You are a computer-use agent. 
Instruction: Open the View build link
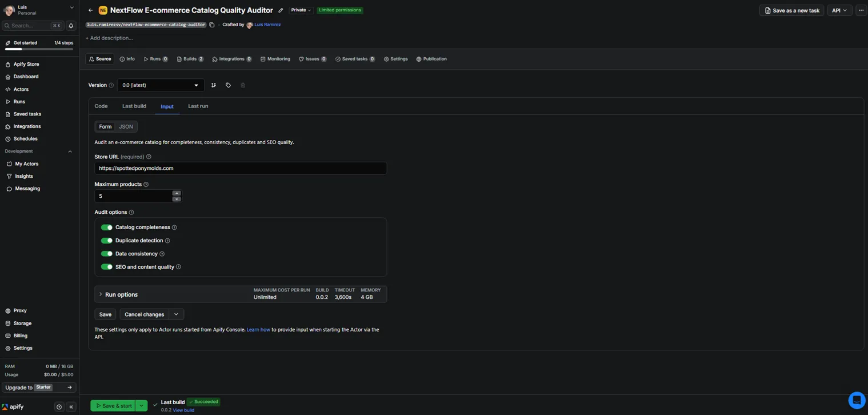[183, 410]
